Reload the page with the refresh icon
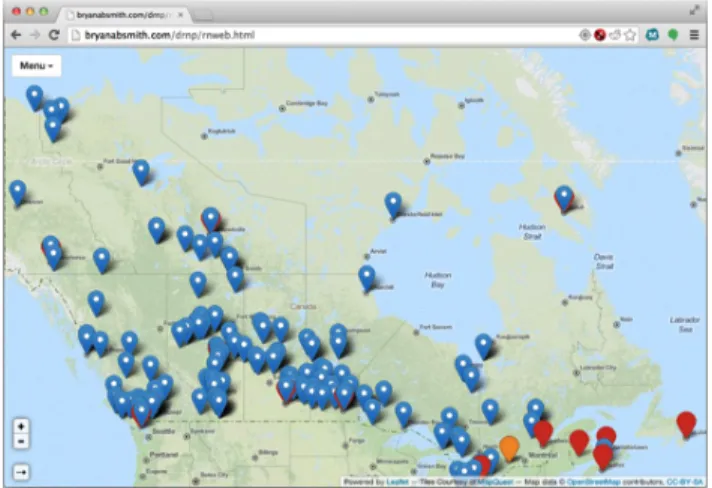Screen dimensions: 712x488 coord(54,35)
